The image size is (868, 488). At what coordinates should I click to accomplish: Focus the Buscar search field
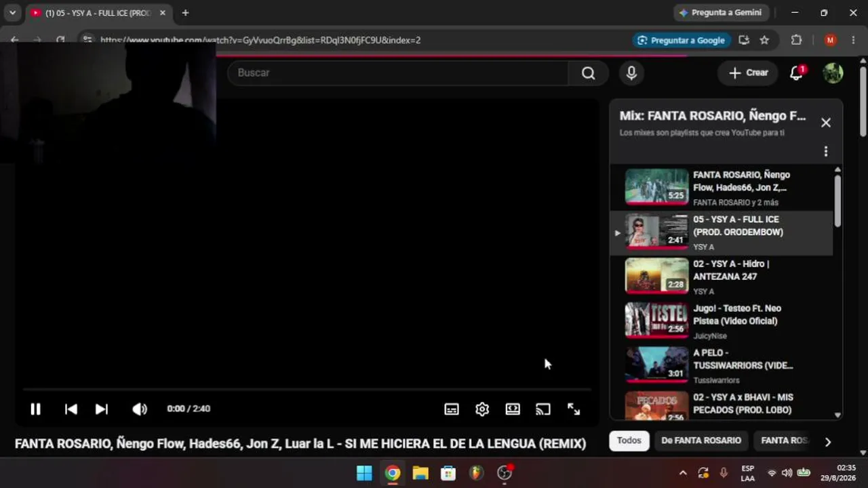click(x=397, y=73)
